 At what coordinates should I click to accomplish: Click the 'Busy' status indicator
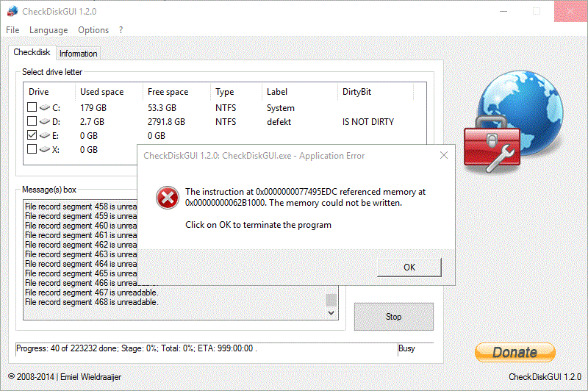[x=406, y=348]
